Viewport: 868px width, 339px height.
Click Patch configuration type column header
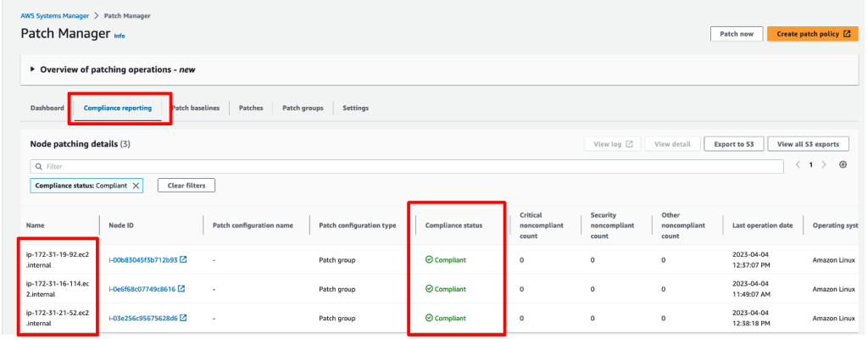click(357, 225)
